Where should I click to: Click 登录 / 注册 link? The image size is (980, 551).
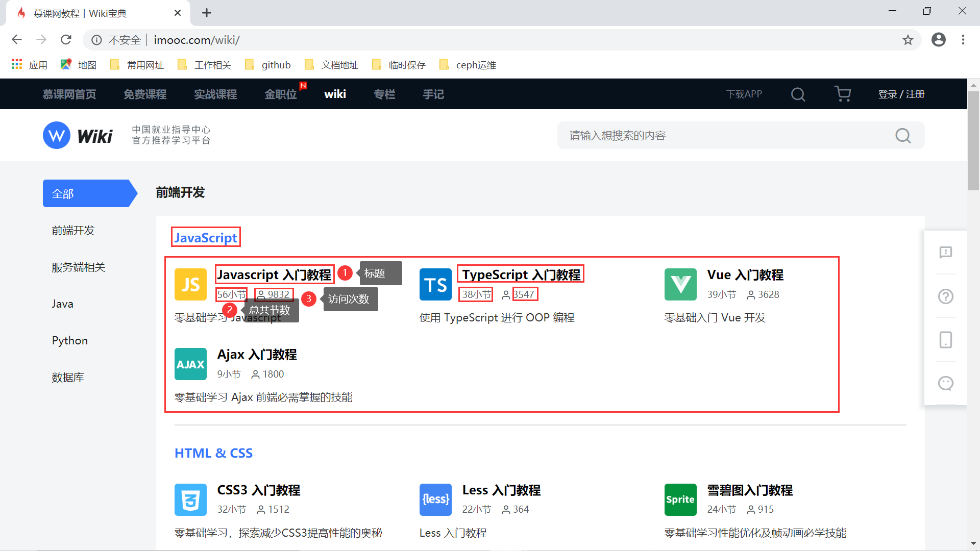pos(901,94)
